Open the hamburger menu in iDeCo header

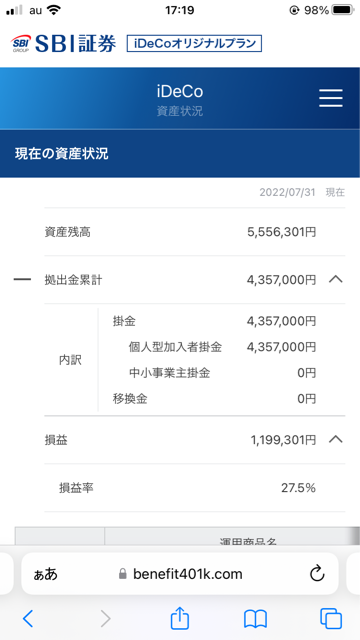tap(331, 98)
